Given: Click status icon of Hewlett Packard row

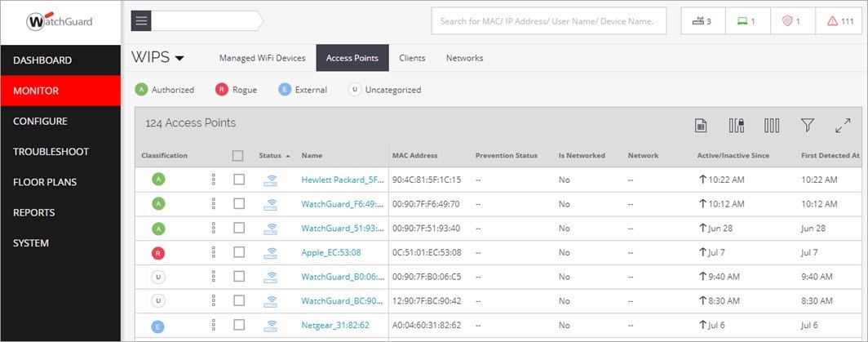Looking at the screenshot, I should point(270,180).
